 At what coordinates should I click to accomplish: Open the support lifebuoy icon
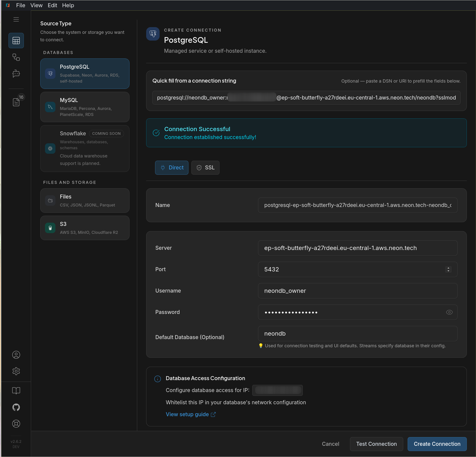click(16, 424)
